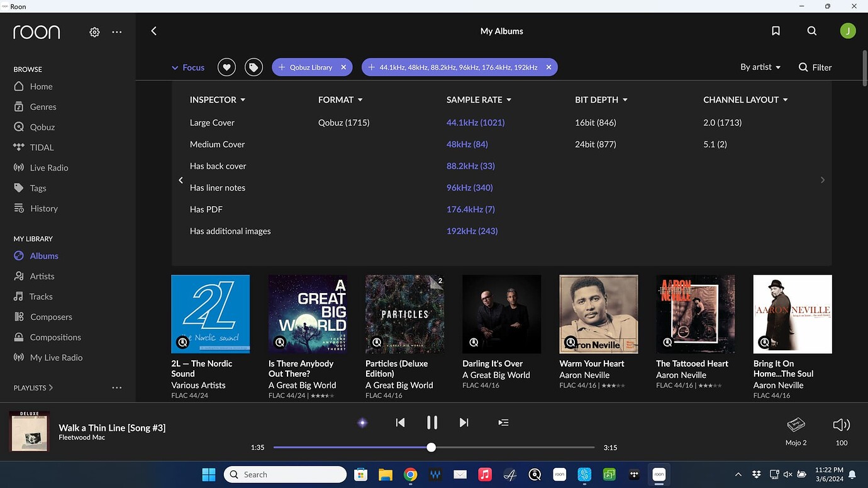The image size is (868, 488).
Task: Click the tags filter icon beside Focus
Action: (253, 67)
